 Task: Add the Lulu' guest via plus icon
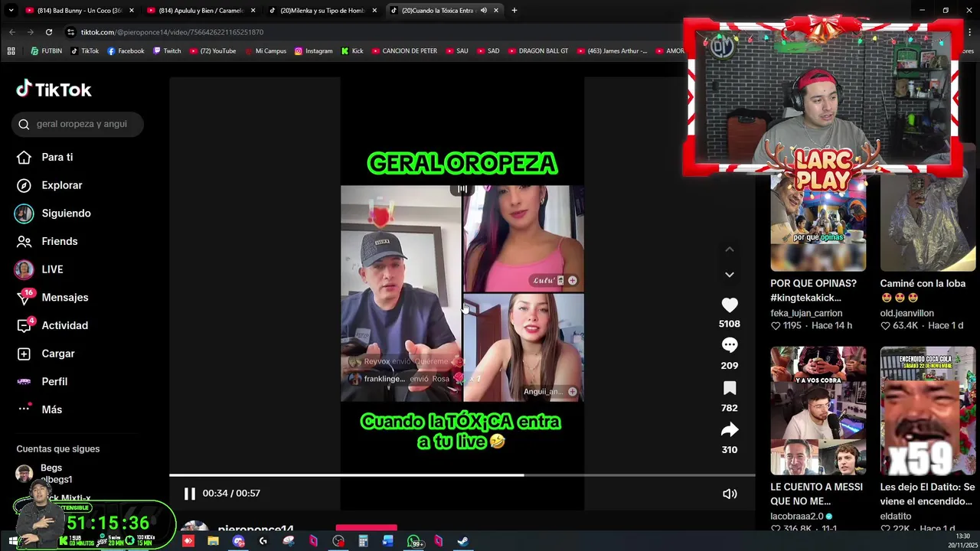click(x=572, y=281)
